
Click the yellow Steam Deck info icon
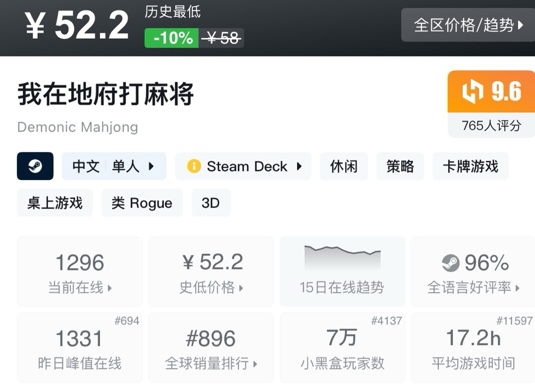[194, 166]
